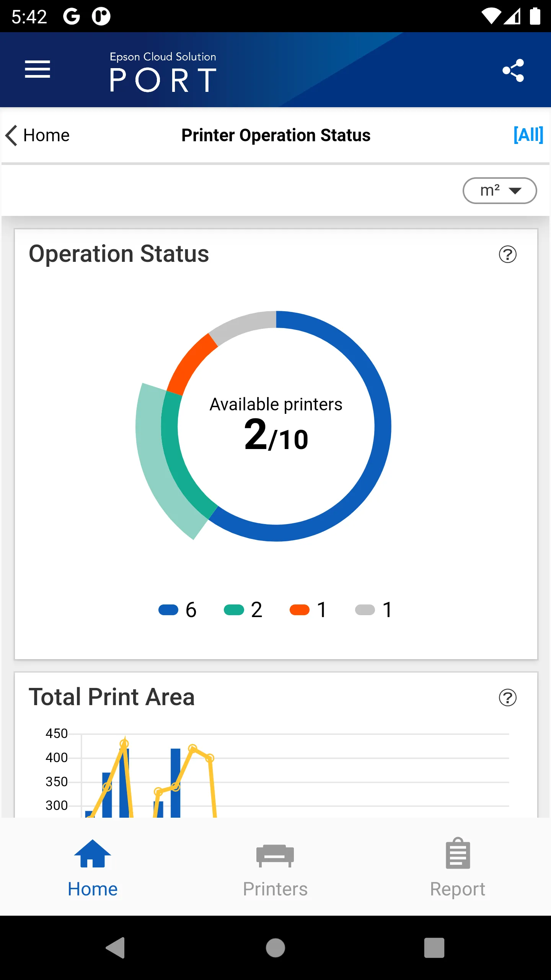
Task: Tap the 5:42 clock in status bar
Action: pyautogui.click(x=29, y=17)
